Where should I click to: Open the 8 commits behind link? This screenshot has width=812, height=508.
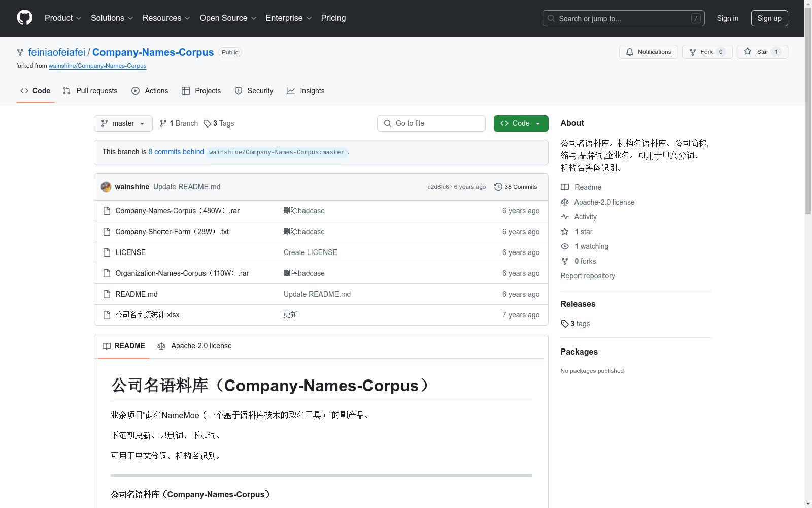(x=176, y=152)
